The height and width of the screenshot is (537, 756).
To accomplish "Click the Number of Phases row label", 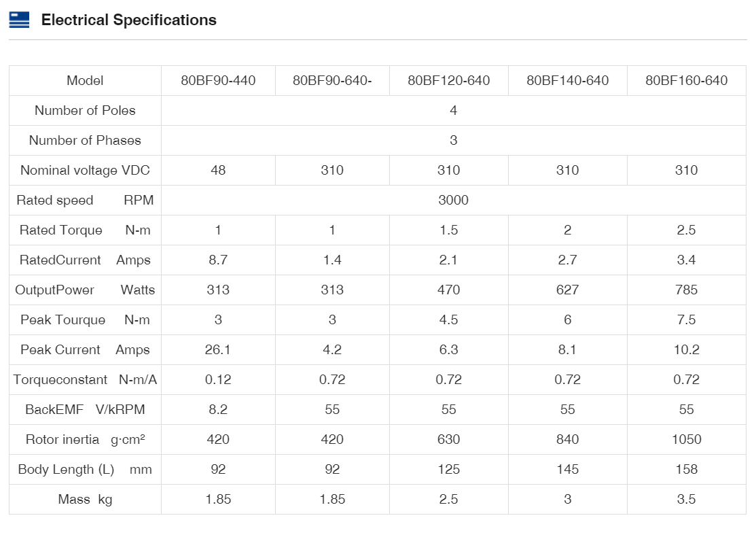I will point(85,141).
